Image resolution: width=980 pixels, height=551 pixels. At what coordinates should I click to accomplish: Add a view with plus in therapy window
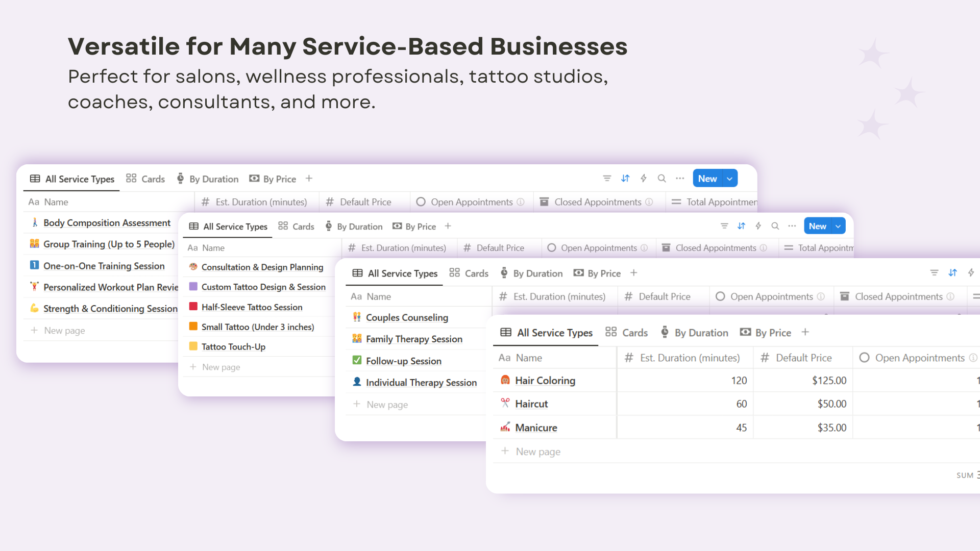coord(633,273)
